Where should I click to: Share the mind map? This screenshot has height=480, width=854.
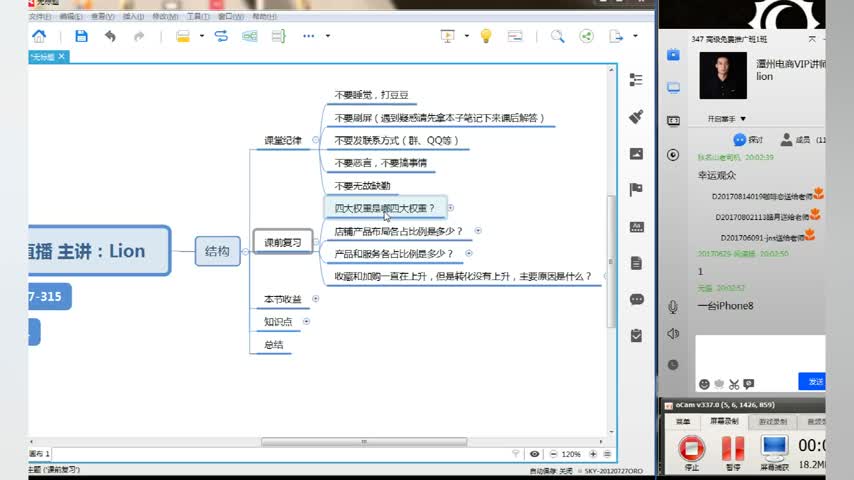(x=586, y=36)
